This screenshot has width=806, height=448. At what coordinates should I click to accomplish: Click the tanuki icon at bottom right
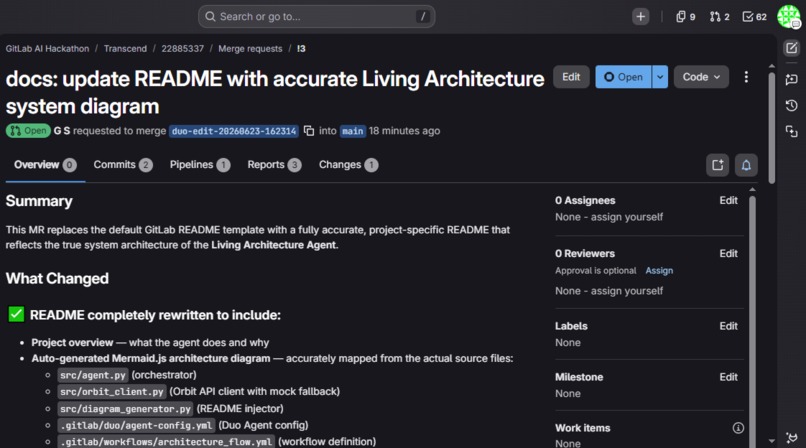(792, 437)
